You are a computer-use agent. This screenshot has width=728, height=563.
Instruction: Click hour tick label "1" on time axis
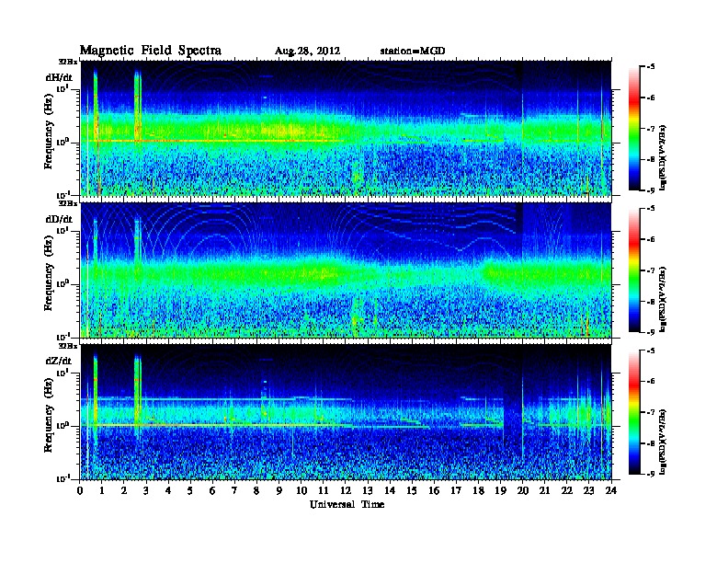102,490
